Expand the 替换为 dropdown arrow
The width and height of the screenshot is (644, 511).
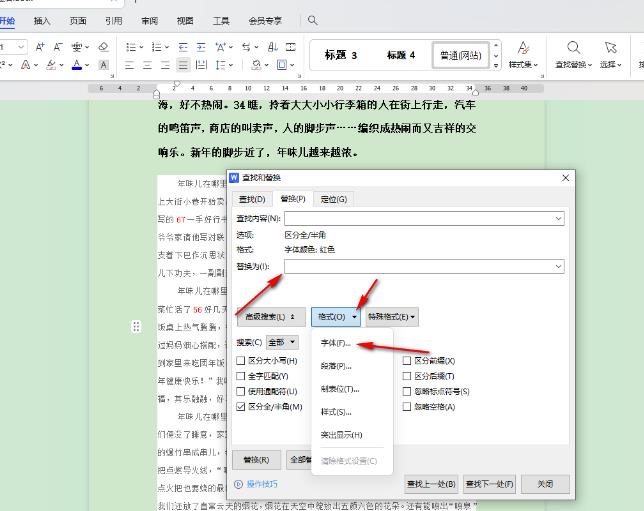click(x=558, y=266)
